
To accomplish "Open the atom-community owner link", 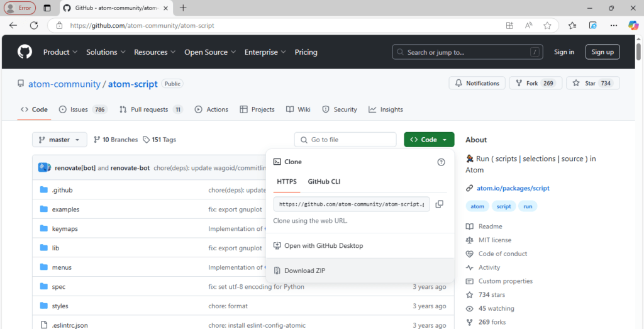I will pyautogui.click(x=64, y=84).
